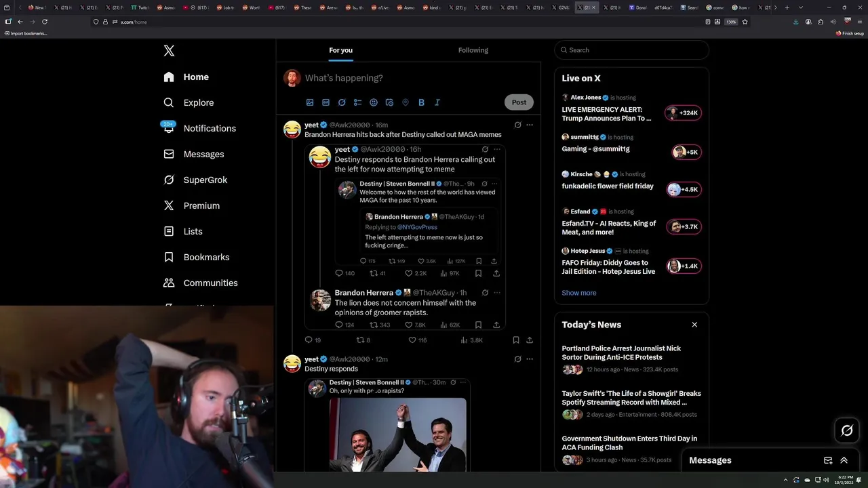This screenshot has width=868, height=488.
Task: Go back in browser history
Action: click(20, 22)
